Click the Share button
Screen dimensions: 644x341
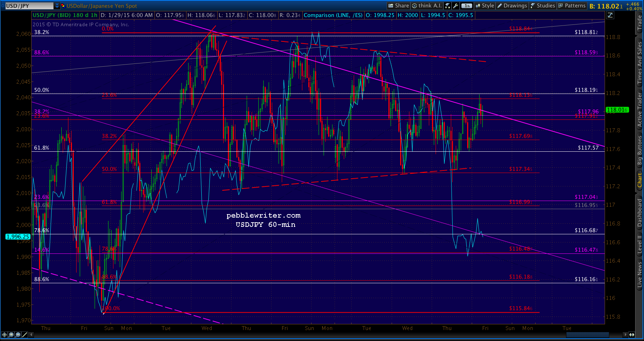(398, 6)
